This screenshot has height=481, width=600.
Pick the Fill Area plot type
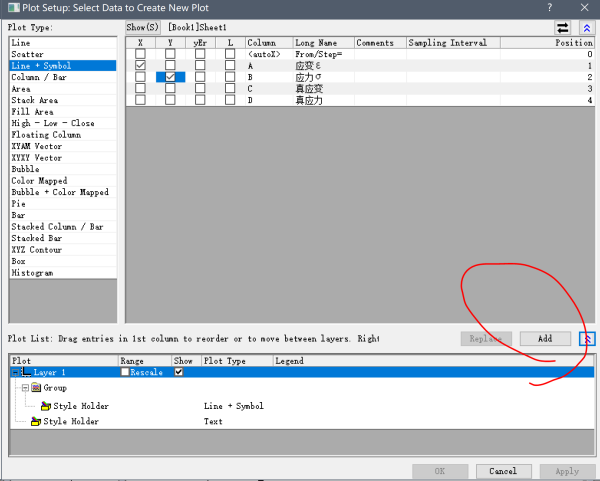(63, 112)
